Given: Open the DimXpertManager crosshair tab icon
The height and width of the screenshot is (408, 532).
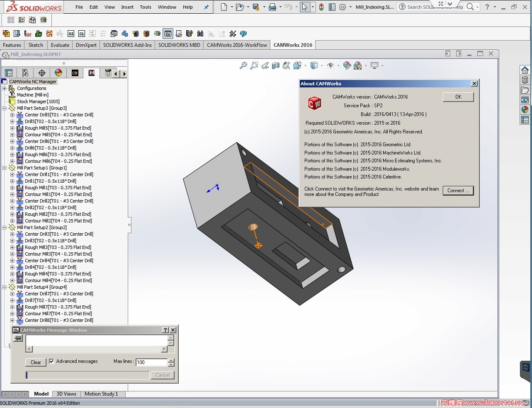Looking at the screenshot, I should (x=42, y=73).
